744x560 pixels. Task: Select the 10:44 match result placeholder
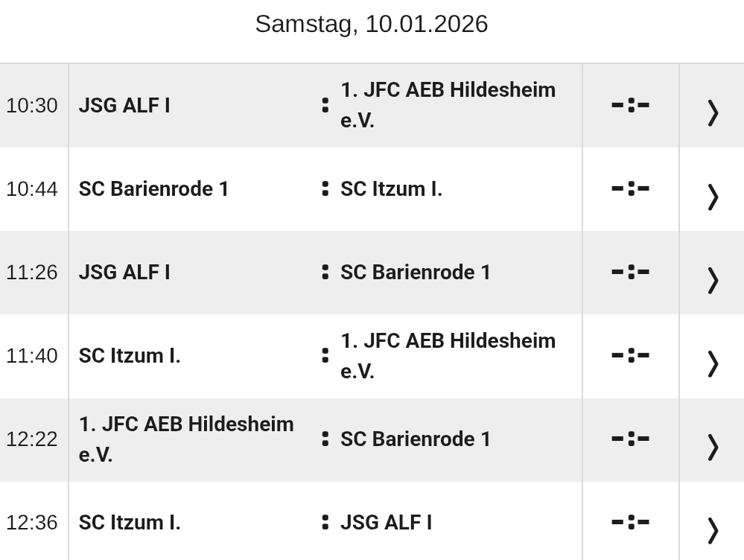click(630, 189)
